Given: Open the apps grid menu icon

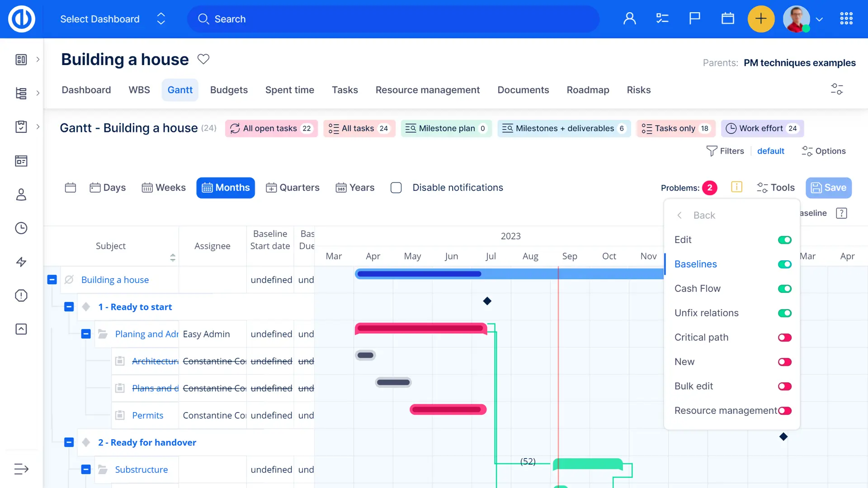Looking at the screenshot, I should [x=846, y=19].
